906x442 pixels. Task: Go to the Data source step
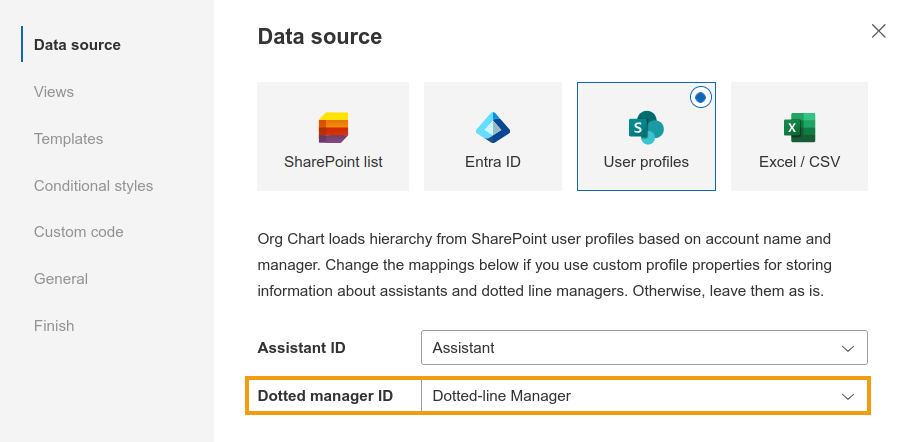coord(77,45)
